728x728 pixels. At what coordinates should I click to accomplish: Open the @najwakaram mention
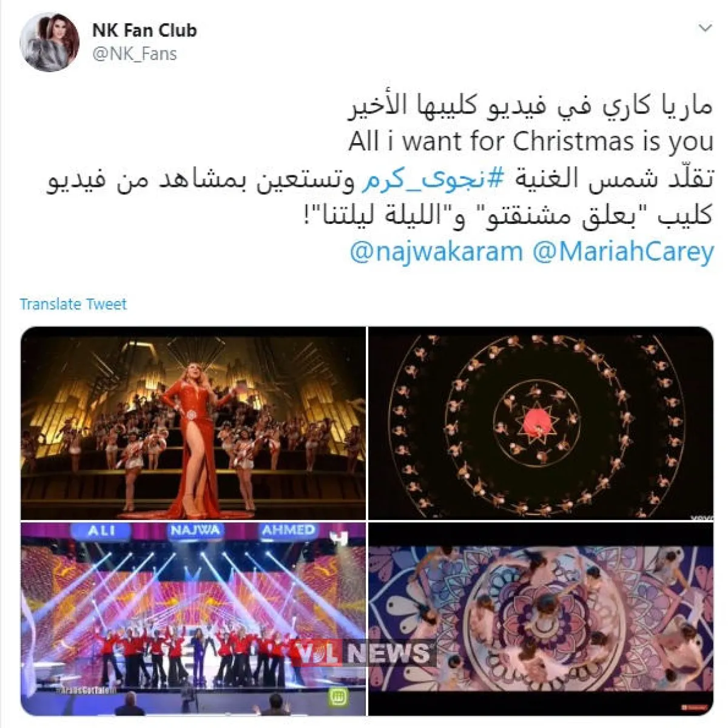436,252
